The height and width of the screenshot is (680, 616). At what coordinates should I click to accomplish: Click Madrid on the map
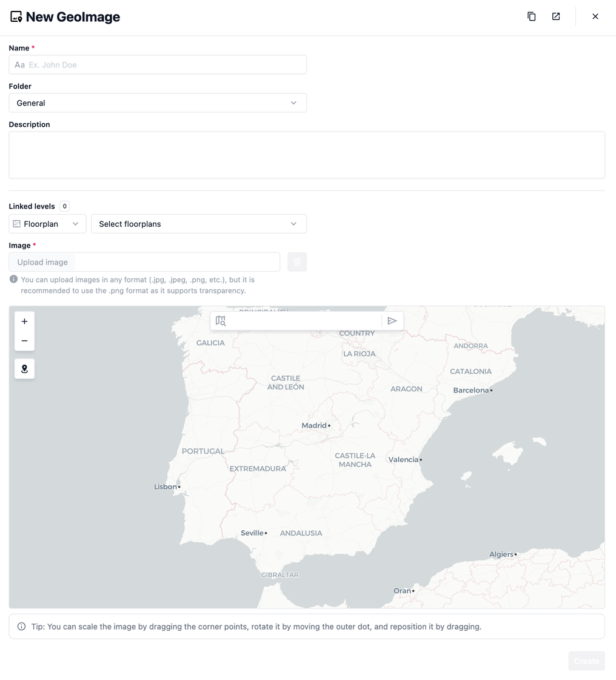click(x=315, y=426)
